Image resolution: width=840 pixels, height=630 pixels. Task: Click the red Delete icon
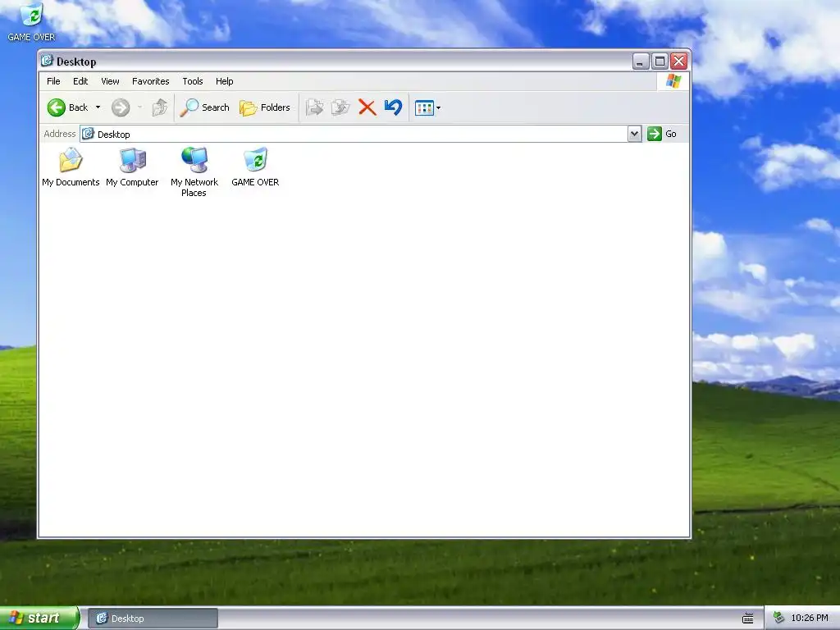tap(367, 107)
